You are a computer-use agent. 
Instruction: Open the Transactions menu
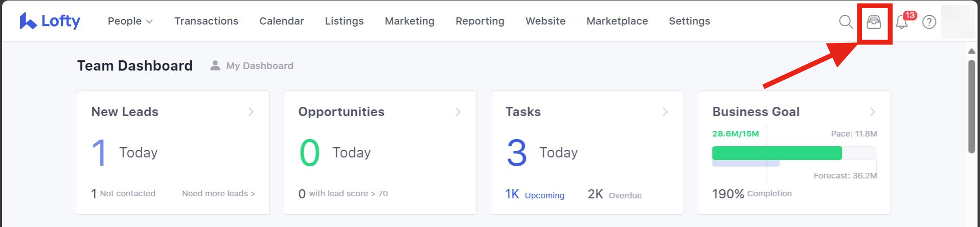tap(206, 21)
